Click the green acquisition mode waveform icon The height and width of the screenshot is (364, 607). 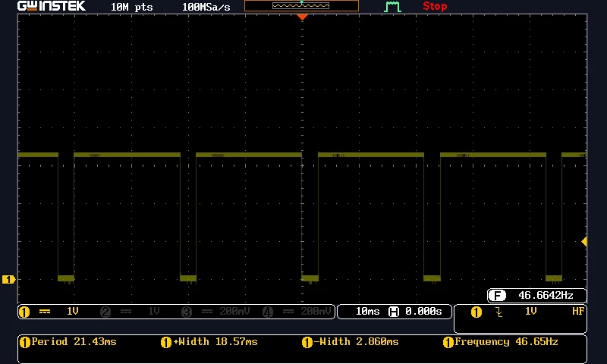pyautogui.click(x=392, y=6)
